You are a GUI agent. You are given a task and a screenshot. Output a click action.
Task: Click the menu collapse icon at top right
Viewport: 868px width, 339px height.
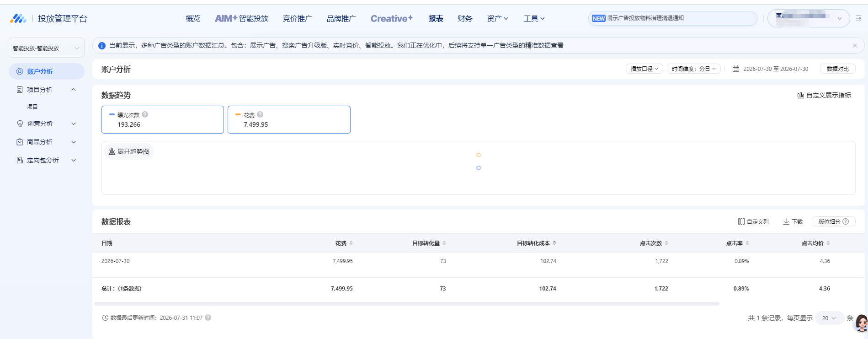coord(858,18)
